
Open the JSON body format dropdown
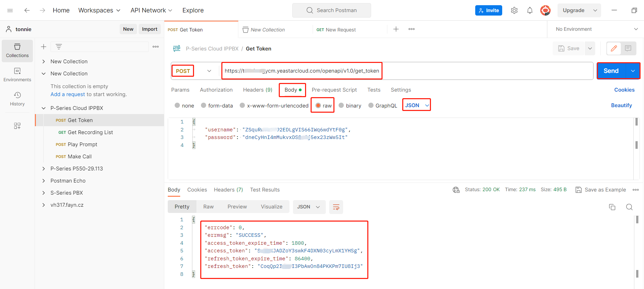(417, 105)
